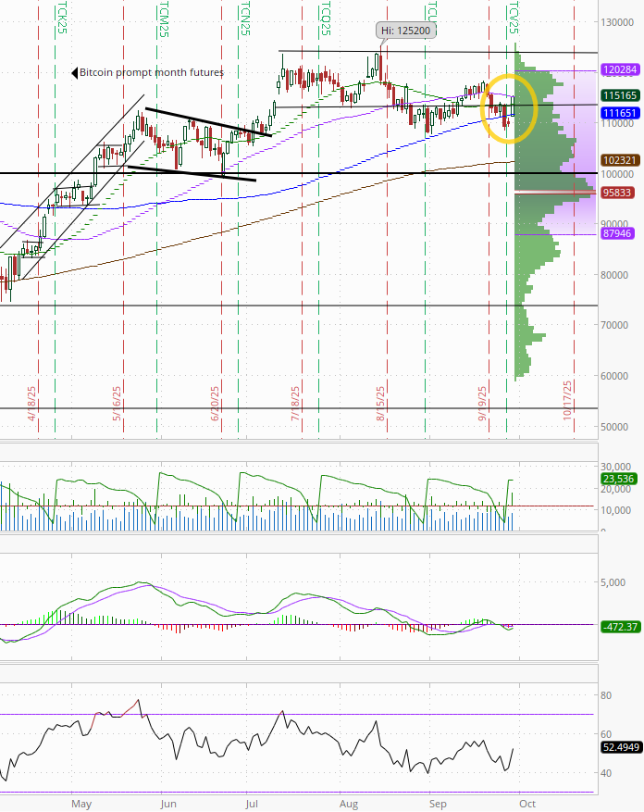Click the purple 120284 price tag
Viewport: 644px width, 812px height.
coord(620,70)
